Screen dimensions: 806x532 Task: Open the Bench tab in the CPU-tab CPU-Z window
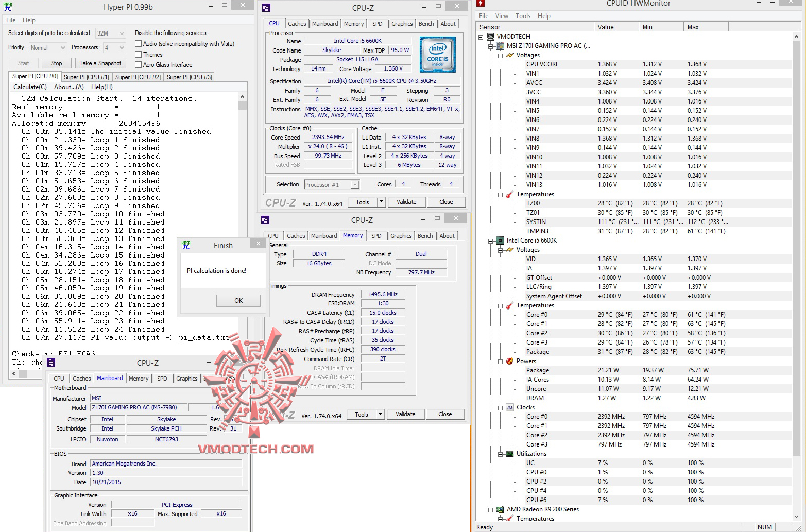[x=426, y=24]
